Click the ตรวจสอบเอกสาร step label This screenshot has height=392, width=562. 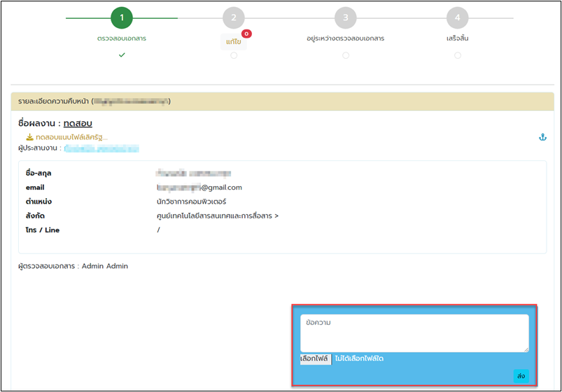coord(122,38)
